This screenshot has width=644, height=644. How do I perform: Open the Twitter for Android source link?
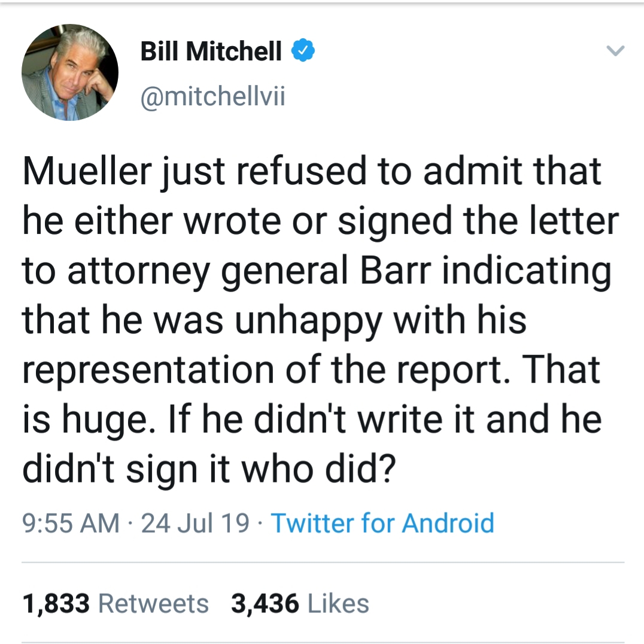tap(382, 523)
